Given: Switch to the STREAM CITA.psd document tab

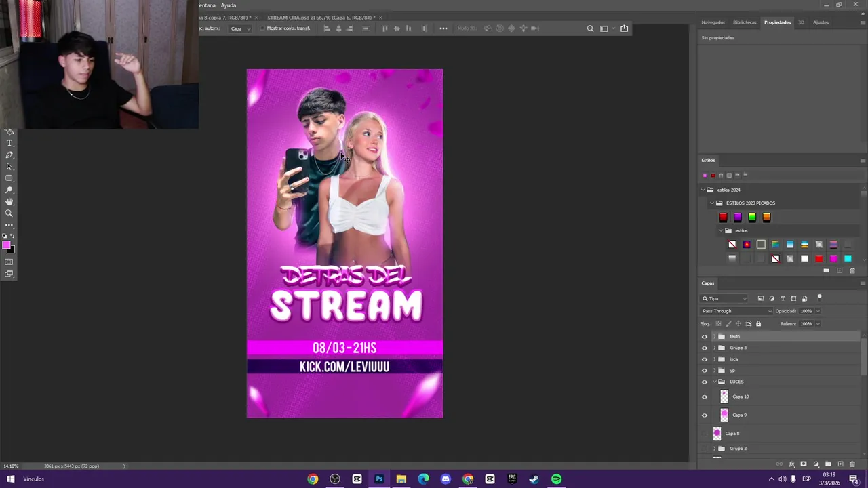Looking at the screenshot, I should 321,18.
